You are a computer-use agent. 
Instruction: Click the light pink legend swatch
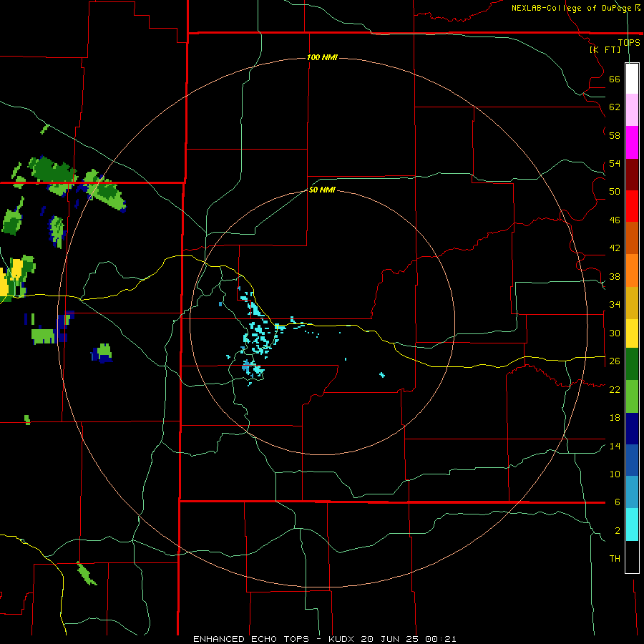click(632, 109)
